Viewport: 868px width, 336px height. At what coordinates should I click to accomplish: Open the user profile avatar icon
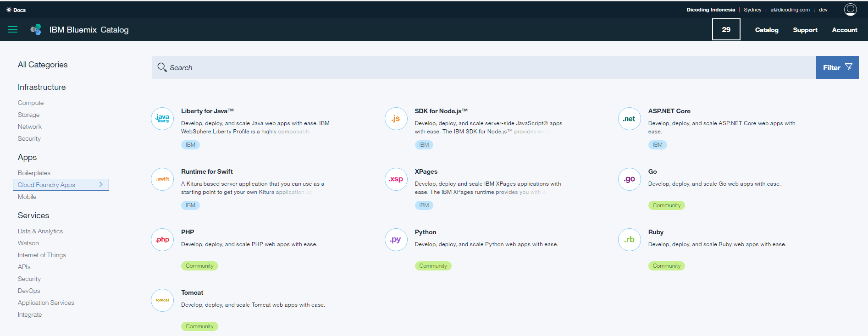pyautogui.click(x=850, y=10)
